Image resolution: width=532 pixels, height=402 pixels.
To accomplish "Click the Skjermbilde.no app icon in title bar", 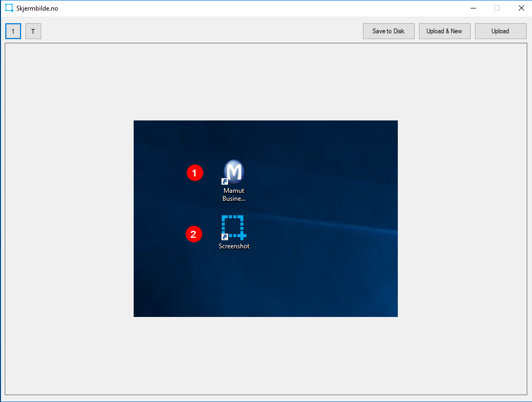I will pos(9,8).
